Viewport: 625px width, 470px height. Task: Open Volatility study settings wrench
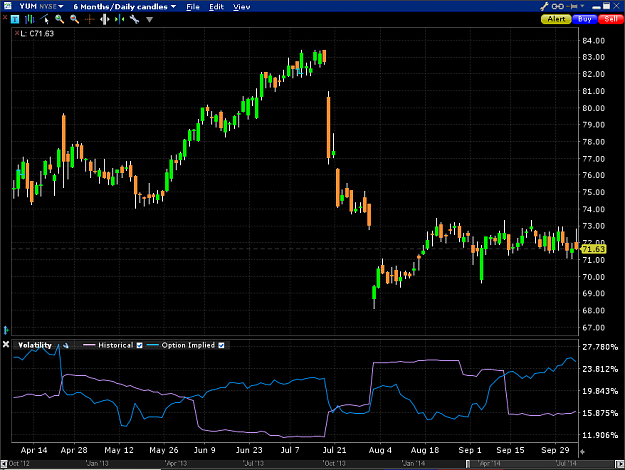(x=65, y=346)
